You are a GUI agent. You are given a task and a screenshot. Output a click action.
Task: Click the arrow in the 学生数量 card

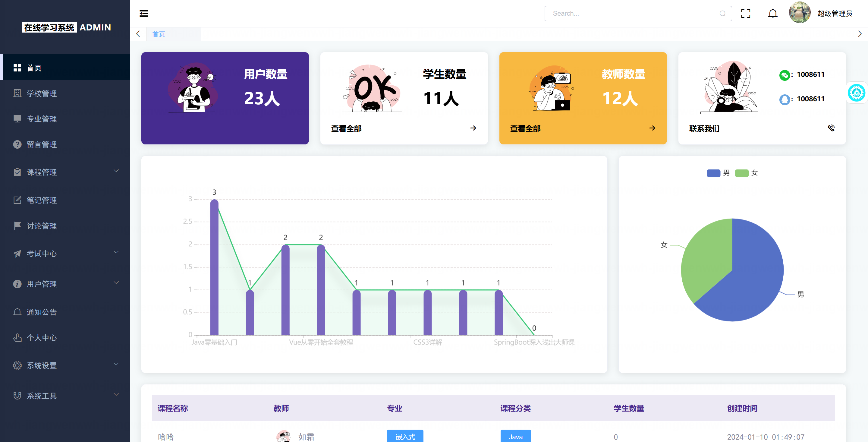tap(473, 128)
